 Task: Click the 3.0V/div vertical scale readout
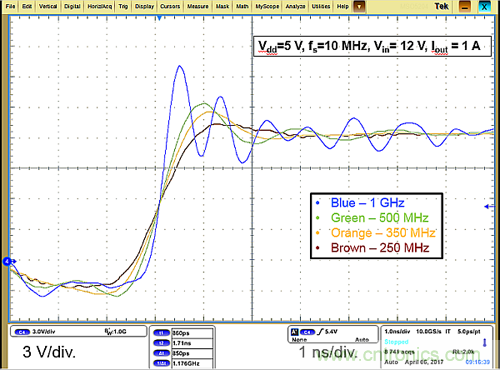(44, 332)
